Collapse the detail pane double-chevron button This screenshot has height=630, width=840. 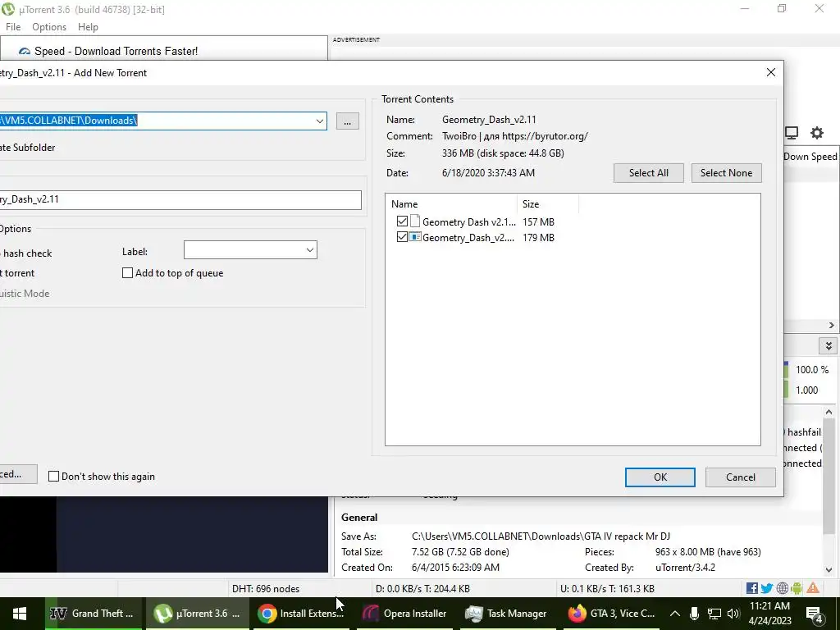(829, 345)
